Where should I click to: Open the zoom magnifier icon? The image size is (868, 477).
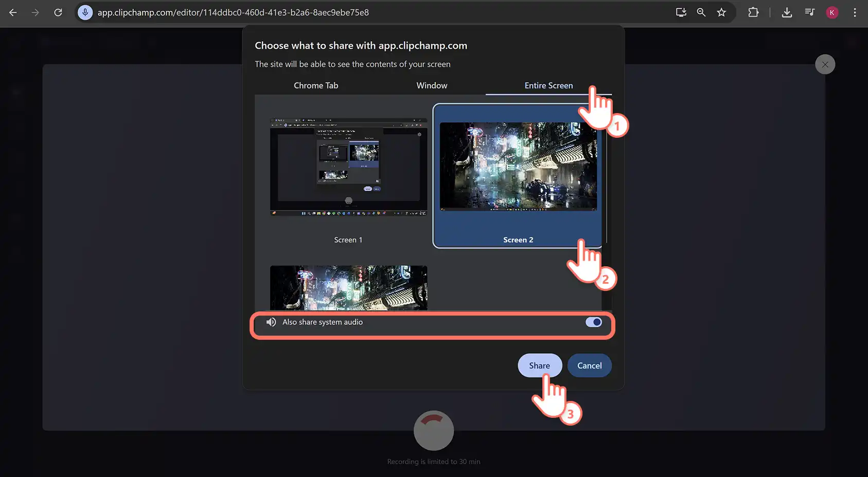pyautogui.click(x=701, y=12)
